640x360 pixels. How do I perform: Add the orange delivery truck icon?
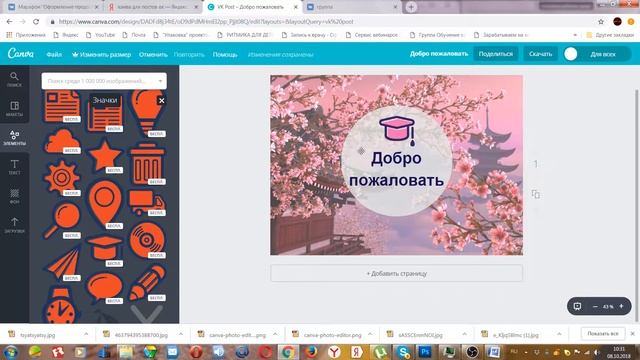[x=147, y=202]
